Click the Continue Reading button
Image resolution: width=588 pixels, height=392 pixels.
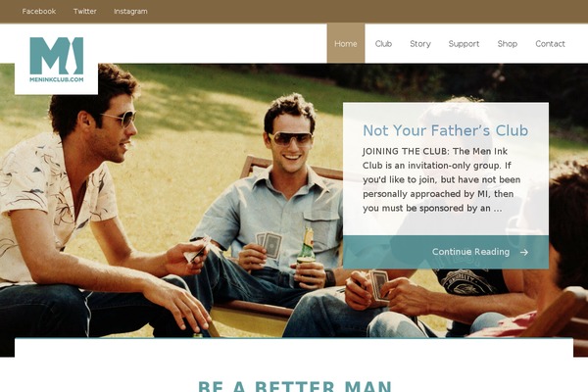pyautogui.click(x=470, y=252)
